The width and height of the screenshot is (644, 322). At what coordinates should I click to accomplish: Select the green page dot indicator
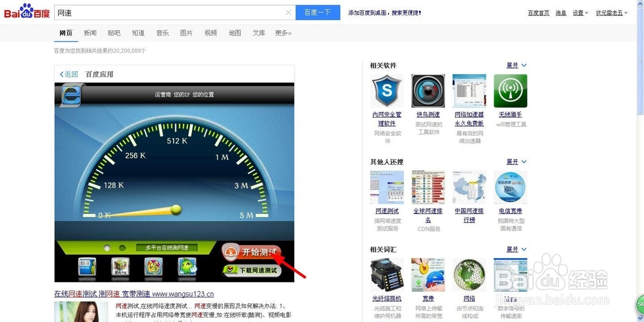122,248
